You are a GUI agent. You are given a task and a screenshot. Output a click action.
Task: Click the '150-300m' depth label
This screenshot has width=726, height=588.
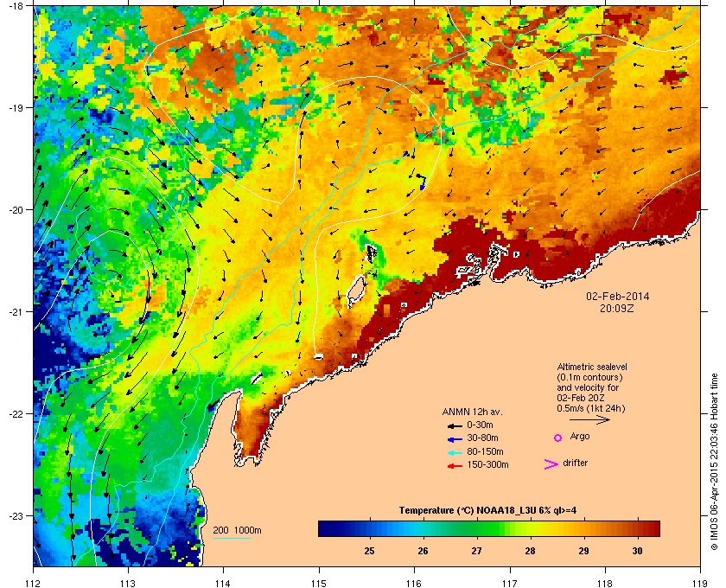point(487,464)
